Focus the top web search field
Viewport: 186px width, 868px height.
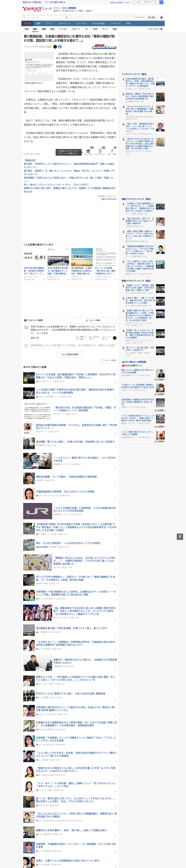coord(137,2)
